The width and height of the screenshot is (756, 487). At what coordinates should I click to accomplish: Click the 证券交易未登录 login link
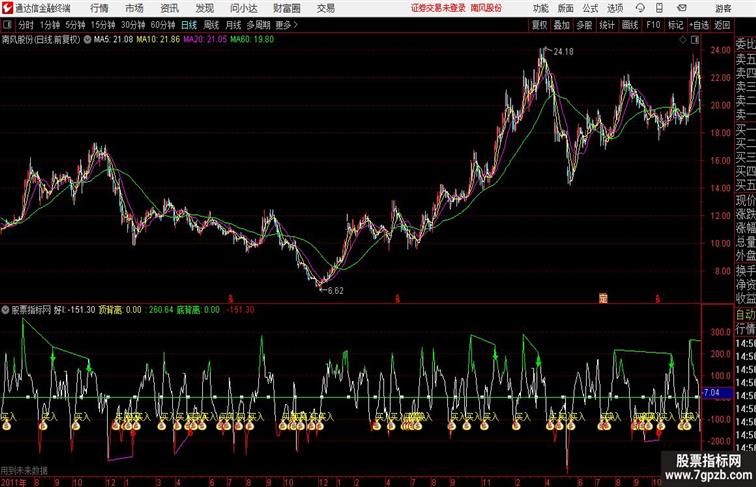coord(438,8)
